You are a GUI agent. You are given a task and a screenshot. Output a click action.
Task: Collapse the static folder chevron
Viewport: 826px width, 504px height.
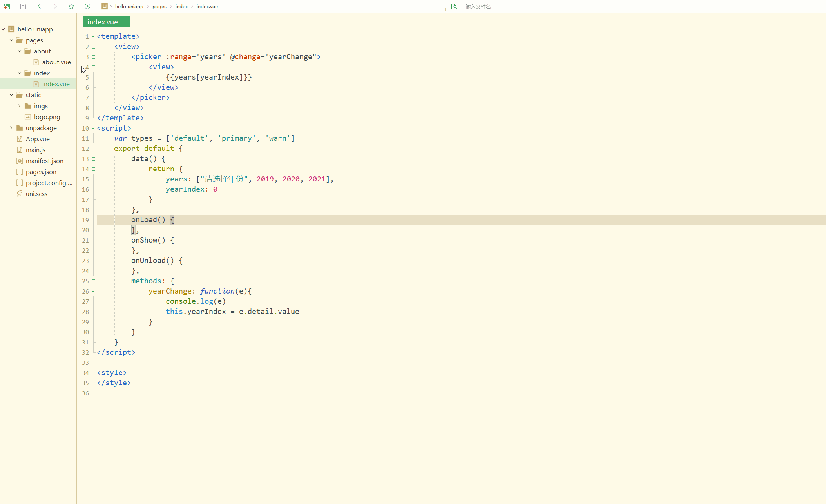click(x=11, y=95)
